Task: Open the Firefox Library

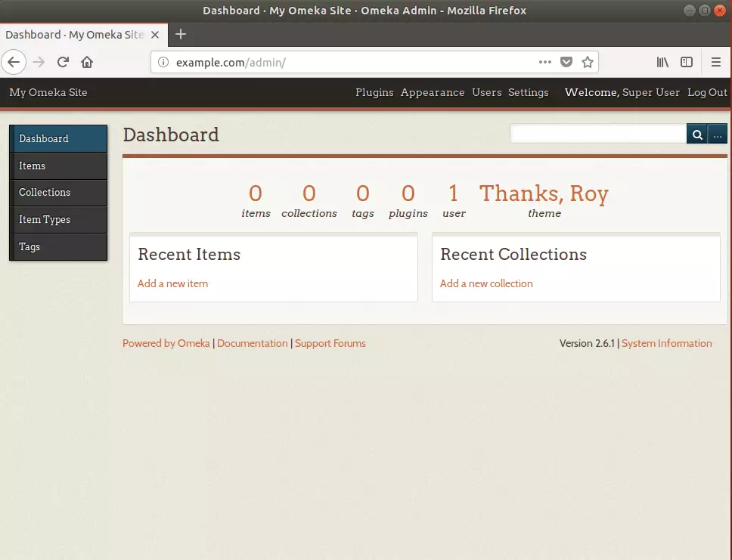Action: tap(662, 62)
